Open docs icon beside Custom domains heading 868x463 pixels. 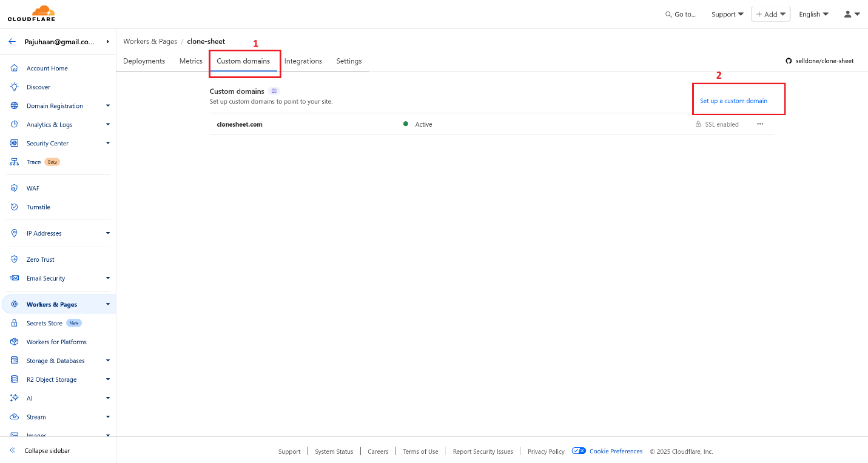point(274,91)
